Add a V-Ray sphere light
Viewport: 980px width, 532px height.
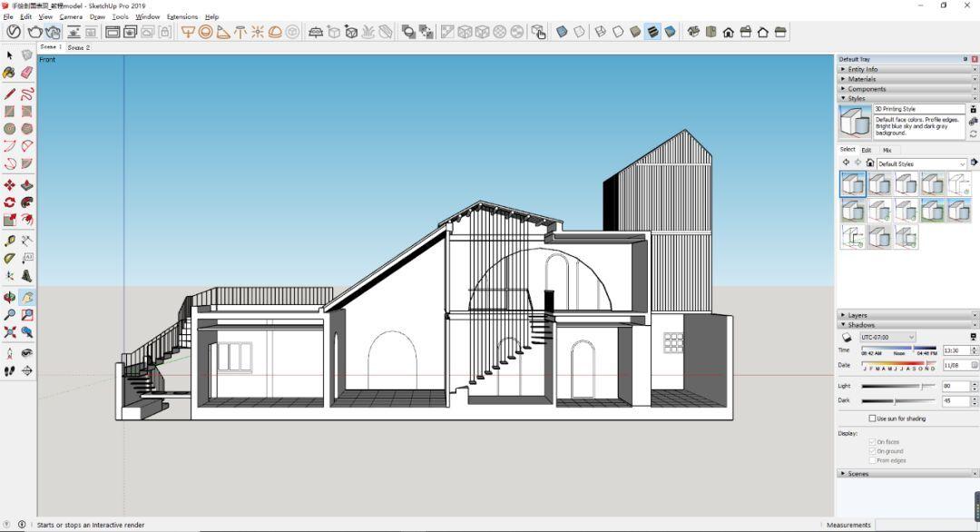click(x=205, y=32)
